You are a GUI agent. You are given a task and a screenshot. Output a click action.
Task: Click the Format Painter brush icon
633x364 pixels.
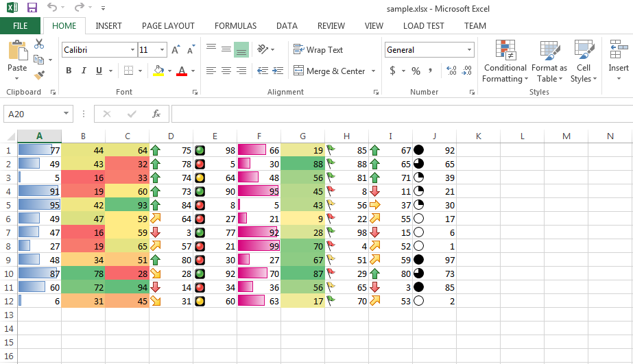point(39,75)
